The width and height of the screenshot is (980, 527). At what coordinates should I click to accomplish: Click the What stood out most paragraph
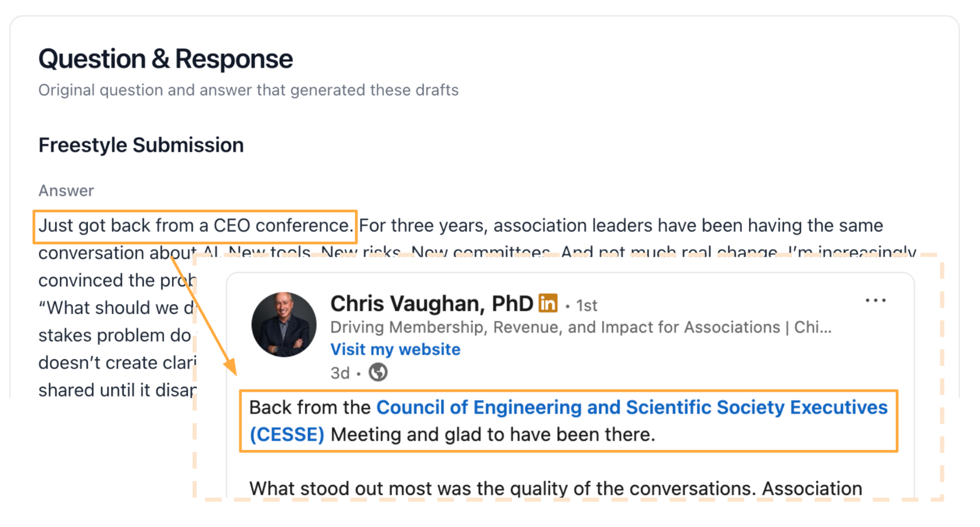pos(555,488)
